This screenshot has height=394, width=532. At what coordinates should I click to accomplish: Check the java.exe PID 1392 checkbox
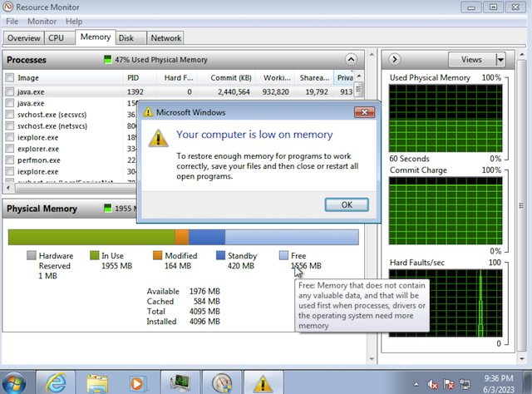point(9,91)
